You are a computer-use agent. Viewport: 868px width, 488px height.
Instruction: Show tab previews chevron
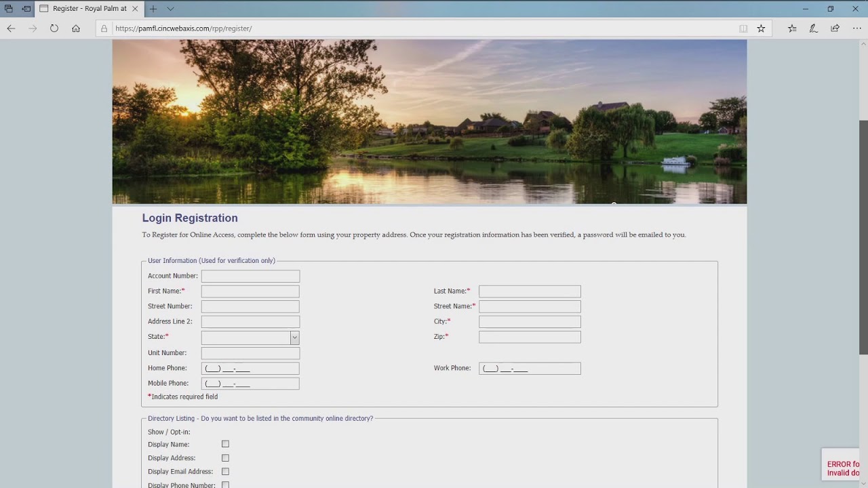coord(171,9)
